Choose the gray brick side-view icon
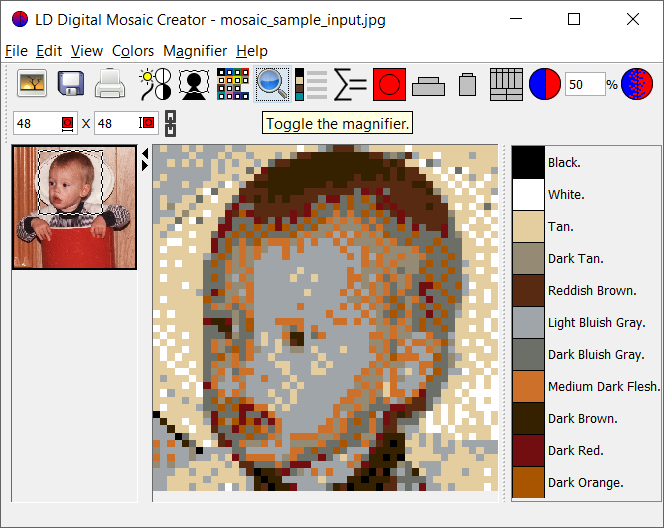The image size is (664, 528). point(468,84)
